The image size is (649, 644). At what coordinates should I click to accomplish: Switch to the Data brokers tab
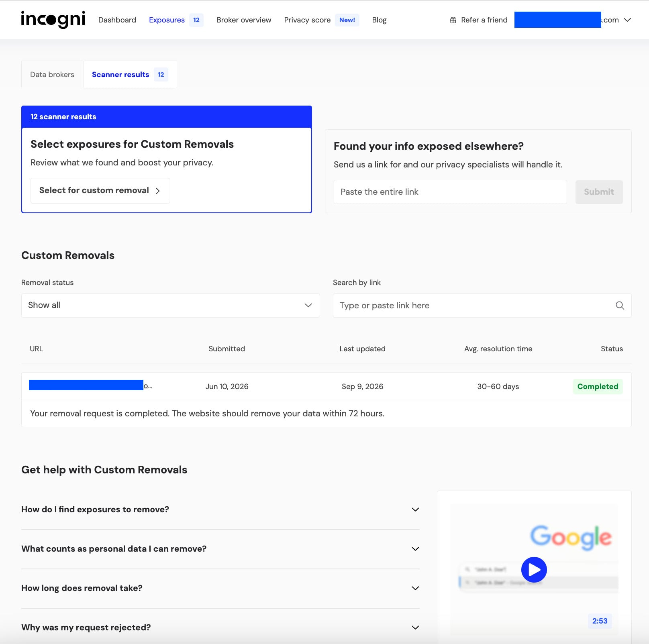[x=52, y=75]
